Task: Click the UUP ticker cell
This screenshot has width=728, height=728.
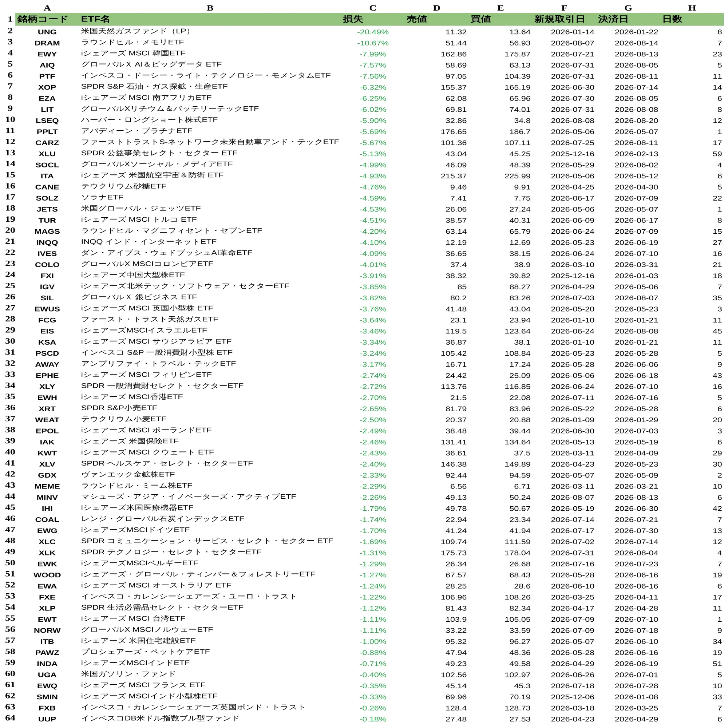Action: click(47, 719)
